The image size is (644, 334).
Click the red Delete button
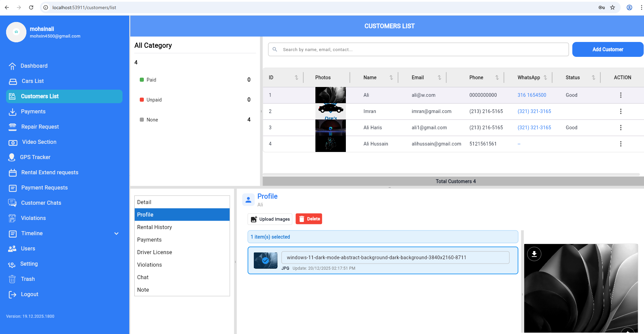click(309, 219)
